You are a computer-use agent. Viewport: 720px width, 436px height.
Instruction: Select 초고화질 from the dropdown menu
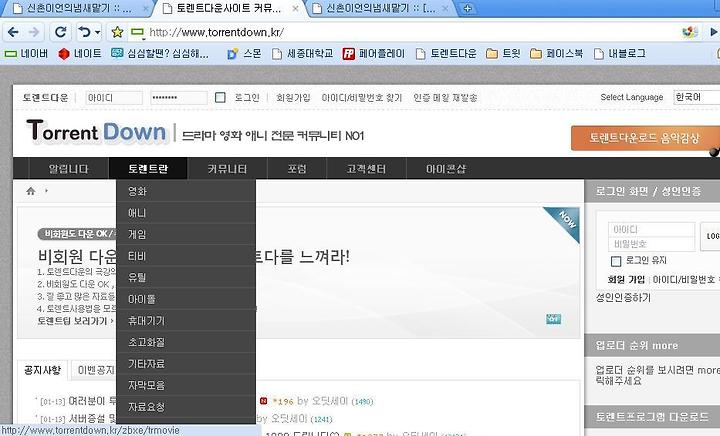pyautogui.click(x=186, y=342)
